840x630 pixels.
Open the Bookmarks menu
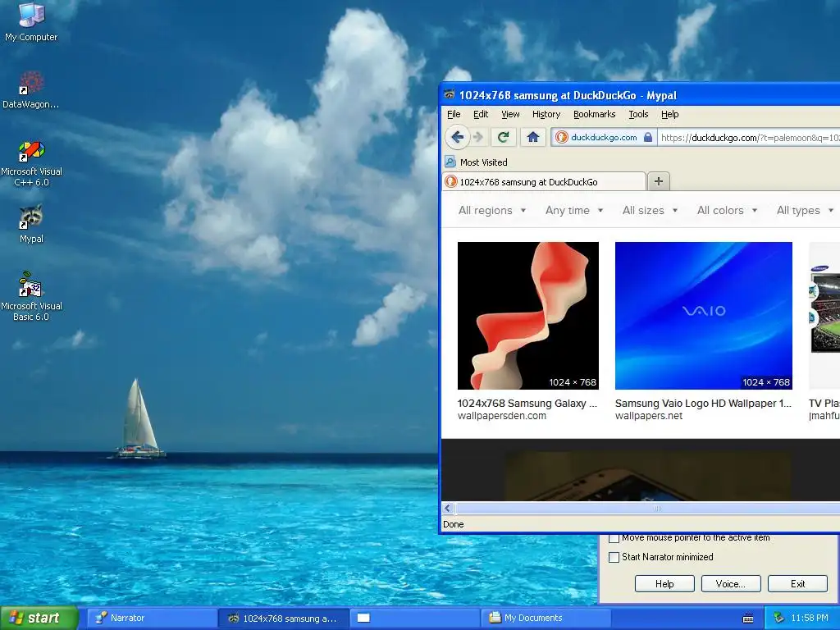click(594, 114)
